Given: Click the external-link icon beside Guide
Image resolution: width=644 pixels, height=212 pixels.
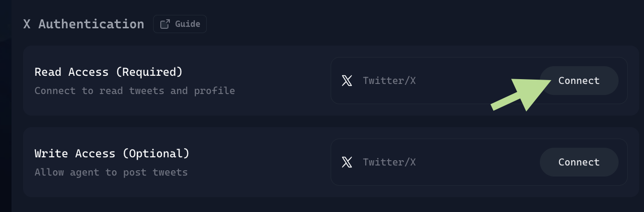Looking at the screenshot, I should tap(165, 24).
